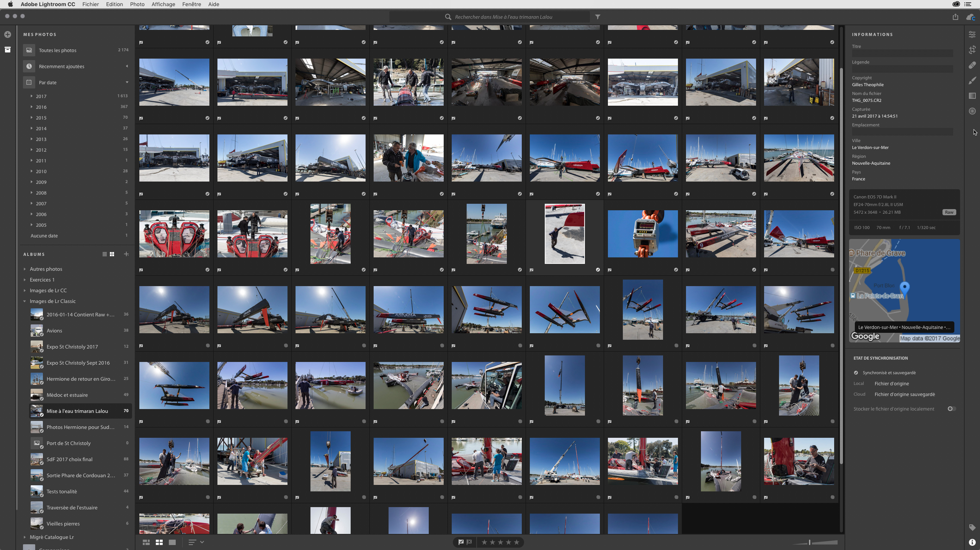Viewport: 980px width, 550px height.
Task: Expand the 2017 date folder
Action: tap(31, 96)
